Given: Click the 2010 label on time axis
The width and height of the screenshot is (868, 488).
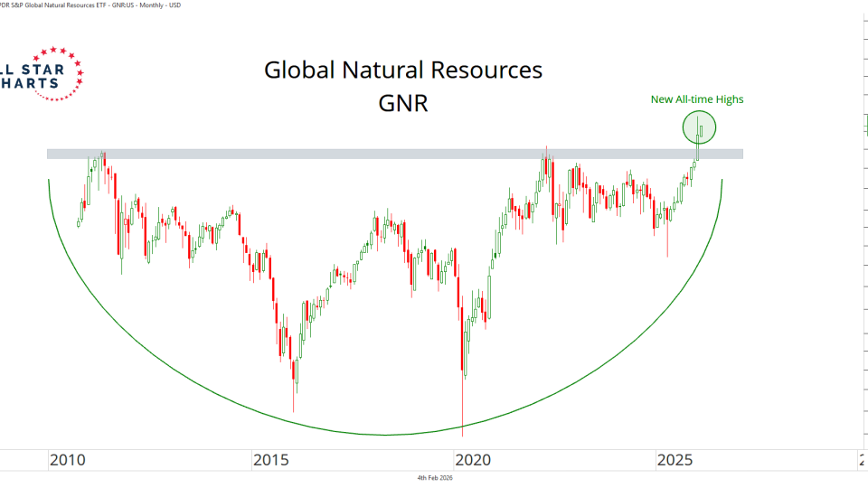Looking at the screenshot, I should (x=69, y=461).
